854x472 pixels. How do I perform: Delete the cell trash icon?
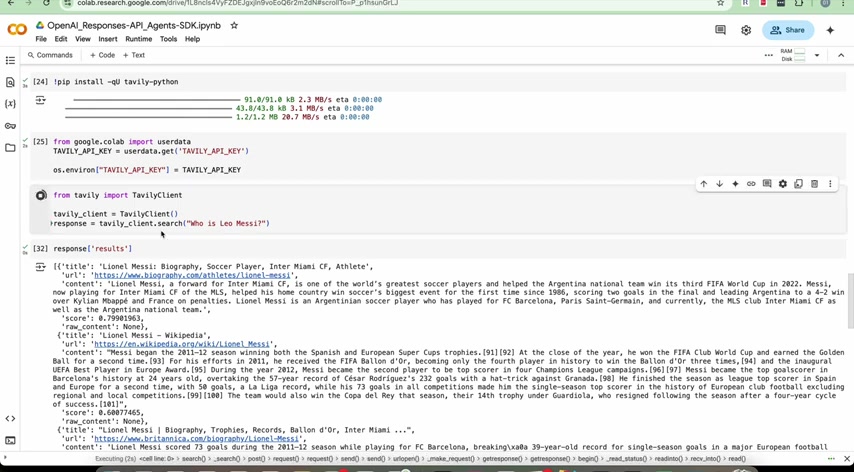click(814, 184)
